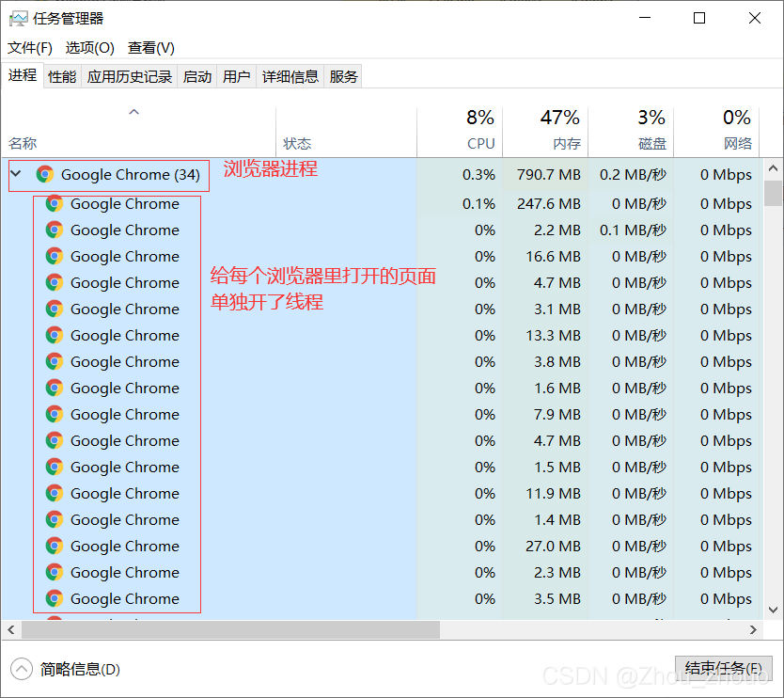Open the 查看(V) menu
This screenshot has width=784, height=698.
[x=151, y=48]
